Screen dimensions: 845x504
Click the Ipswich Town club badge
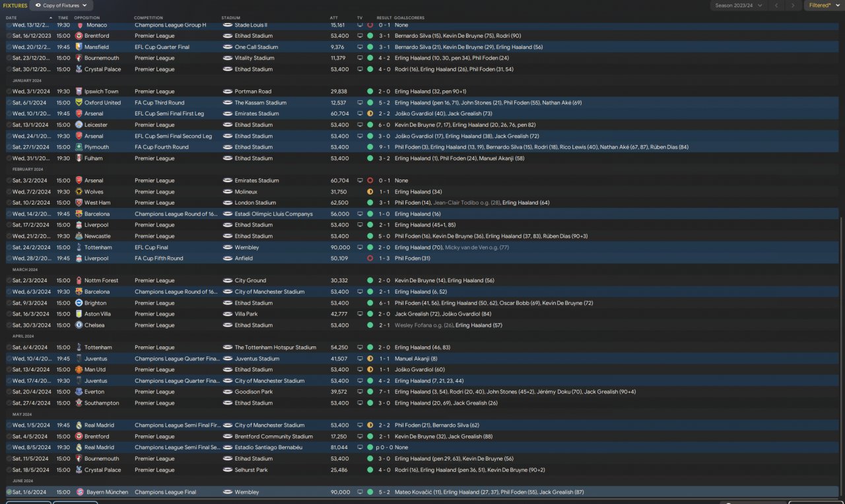point(79,92)
